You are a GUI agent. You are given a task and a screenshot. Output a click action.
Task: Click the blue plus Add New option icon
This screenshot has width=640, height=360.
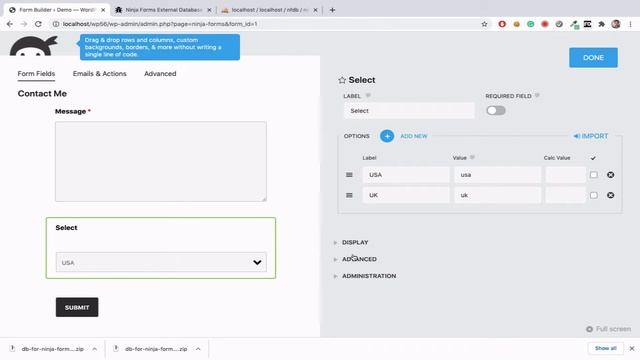pyautogui.click(x=387, y=136)
